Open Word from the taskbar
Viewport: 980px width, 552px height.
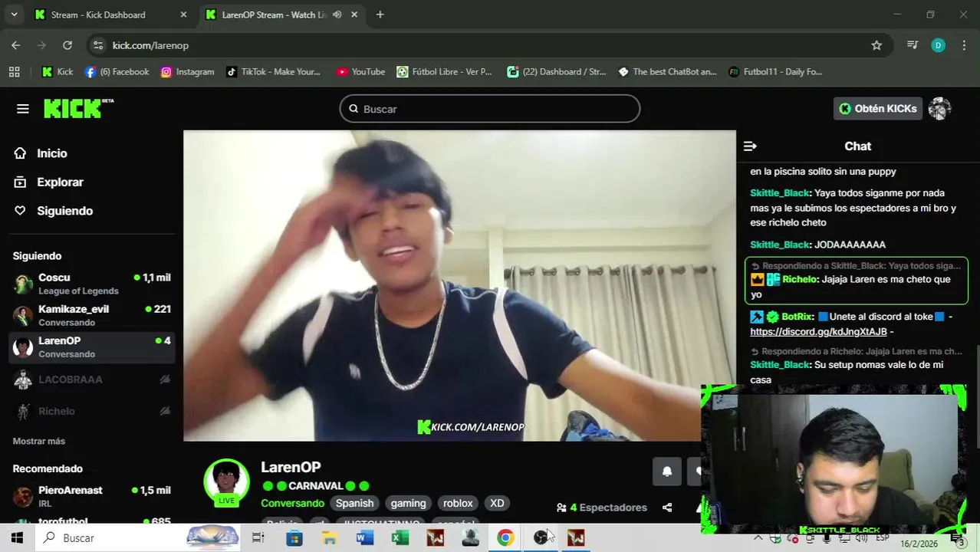click(x=365, y=538)
